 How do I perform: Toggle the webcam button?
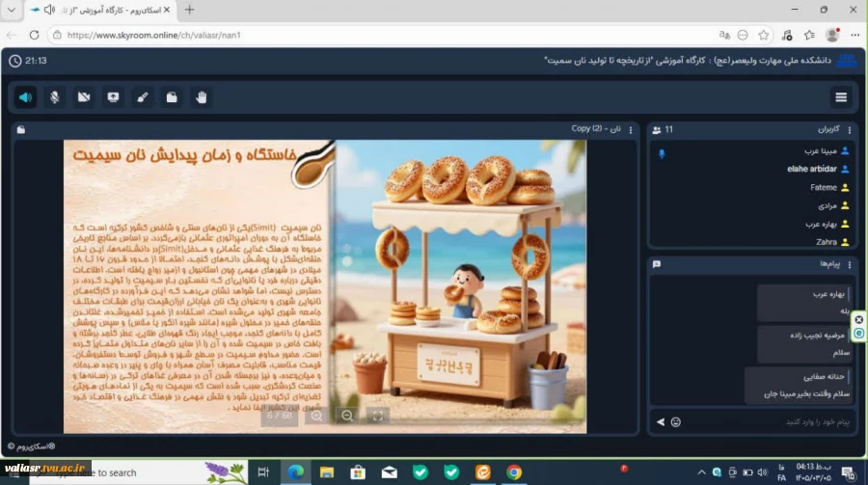pyautogui.click(x=84, y=97)
